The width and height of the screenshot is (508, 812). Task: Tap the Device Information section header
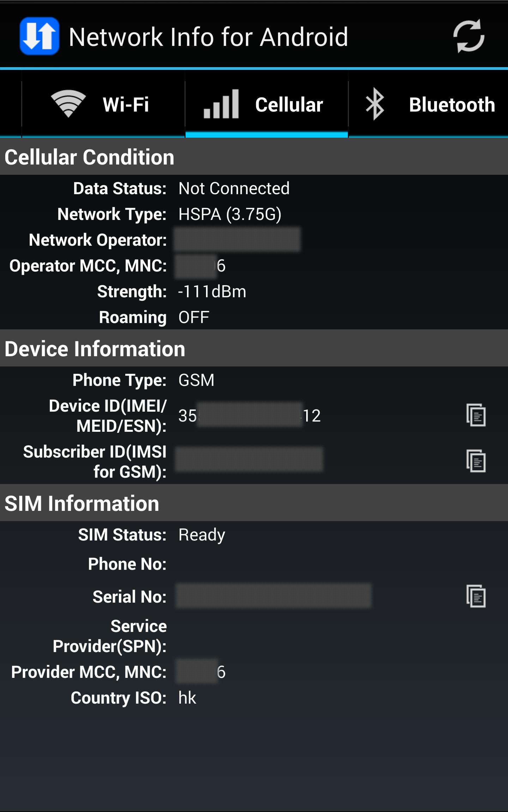tap(95, 349)
